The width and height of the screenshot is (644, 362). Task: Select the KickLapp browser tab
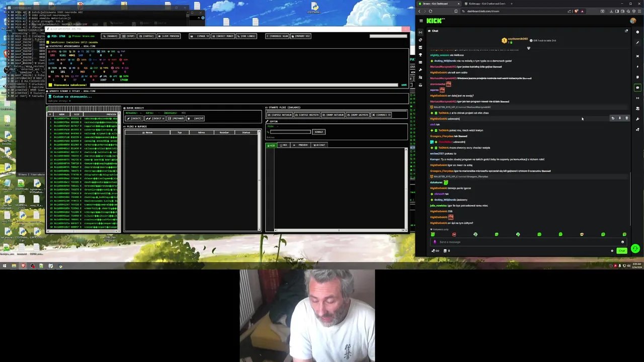pyautogui.click(x=486, y=4)
